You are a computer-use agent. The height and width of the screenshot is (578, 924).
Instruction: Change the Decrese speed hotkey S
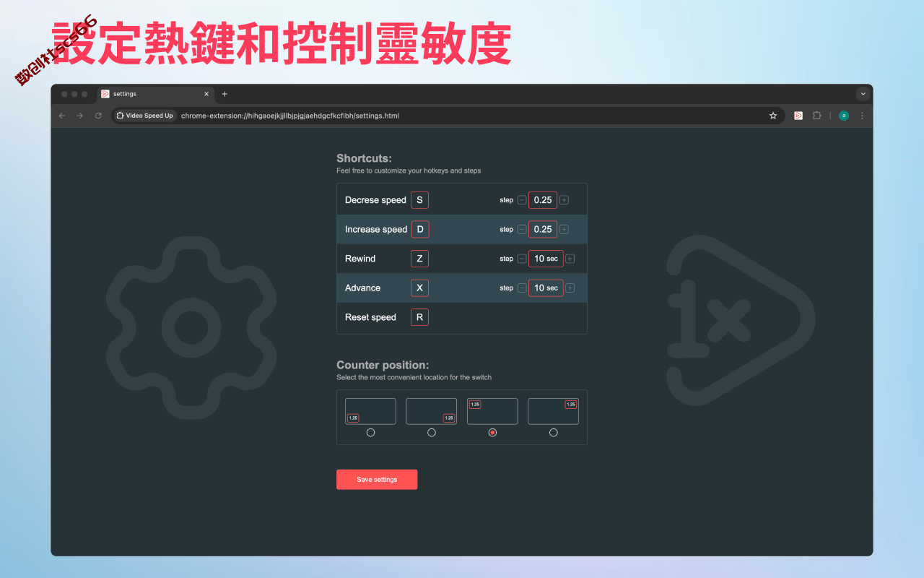(419, 200)
